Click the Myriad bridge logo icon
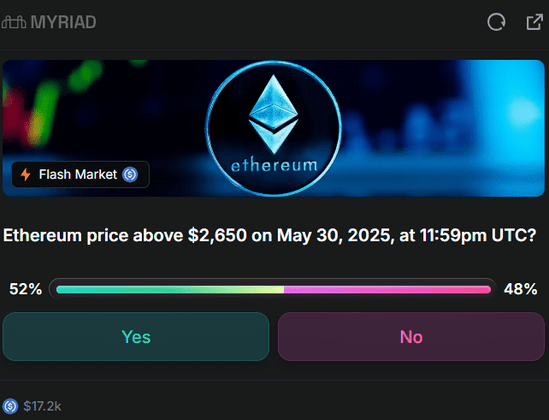Screen dimensions: 549x420 click(x=14, y=22)
